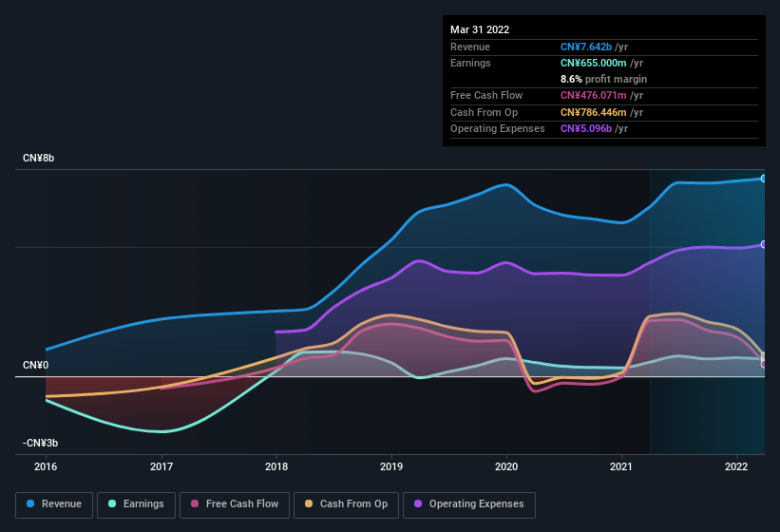Screen dimensions: 780x532
Task: Click the CN¥8b y-axis label
Action: pos(38,158)
